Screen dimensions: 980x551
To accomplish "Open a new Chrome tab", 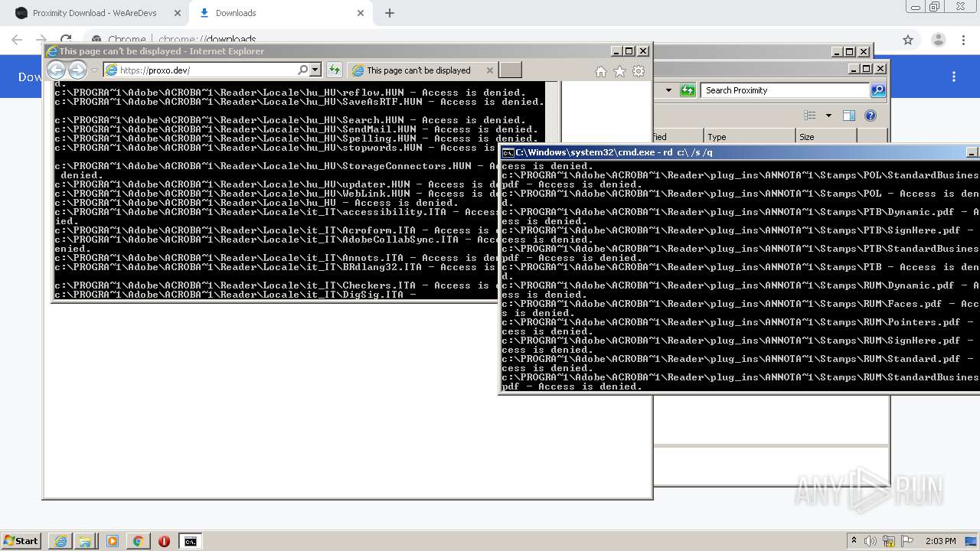I will point(390,13).
